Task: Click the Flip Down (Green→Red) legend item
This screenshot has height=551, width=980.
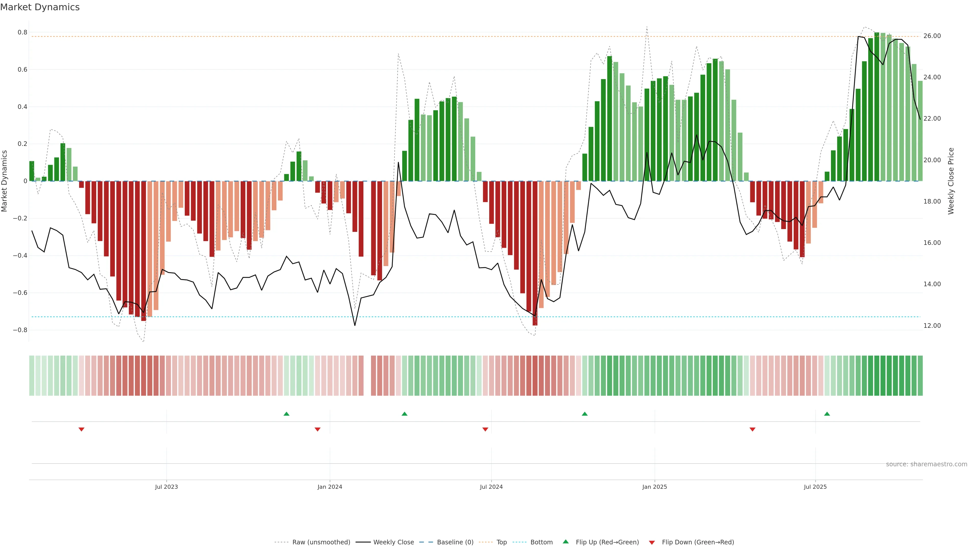Action: click(x=698, y=542)
